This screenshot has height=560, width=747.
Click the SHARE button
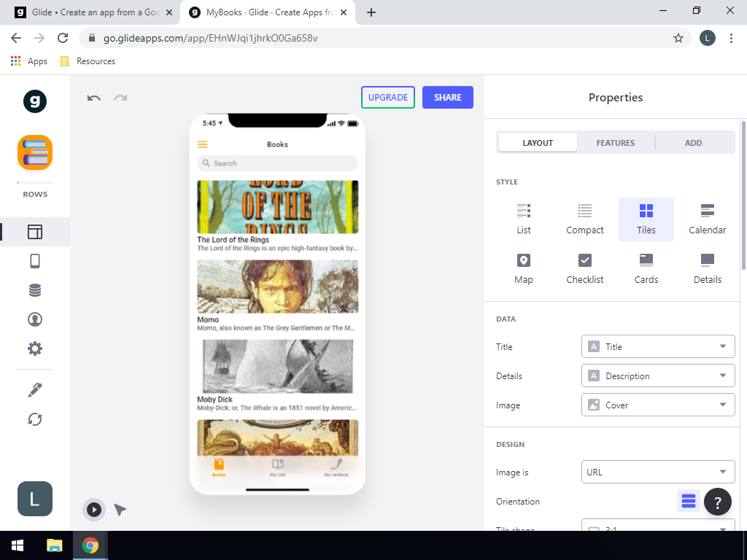[448, 97]
